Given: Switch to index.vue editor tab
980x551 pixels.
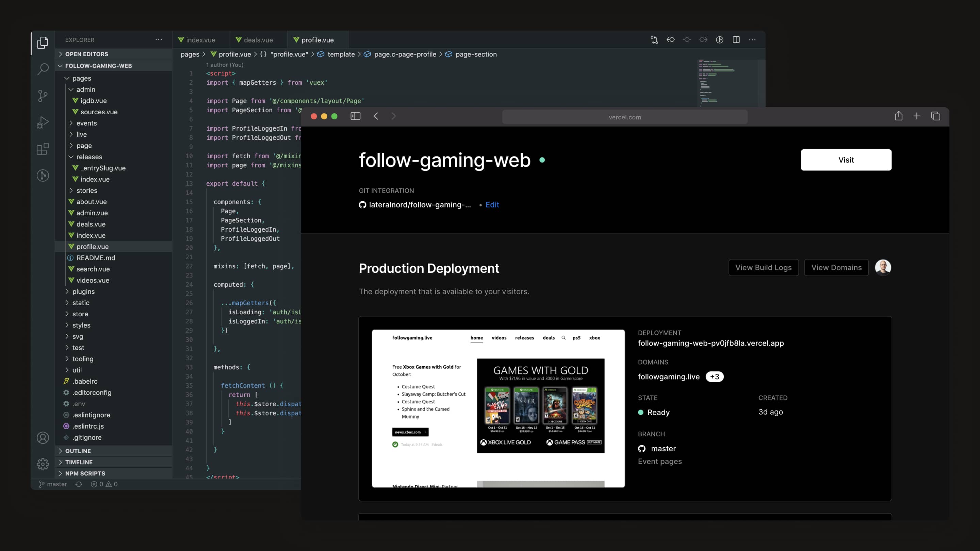Looking at the screenshot, I should 201,39.
